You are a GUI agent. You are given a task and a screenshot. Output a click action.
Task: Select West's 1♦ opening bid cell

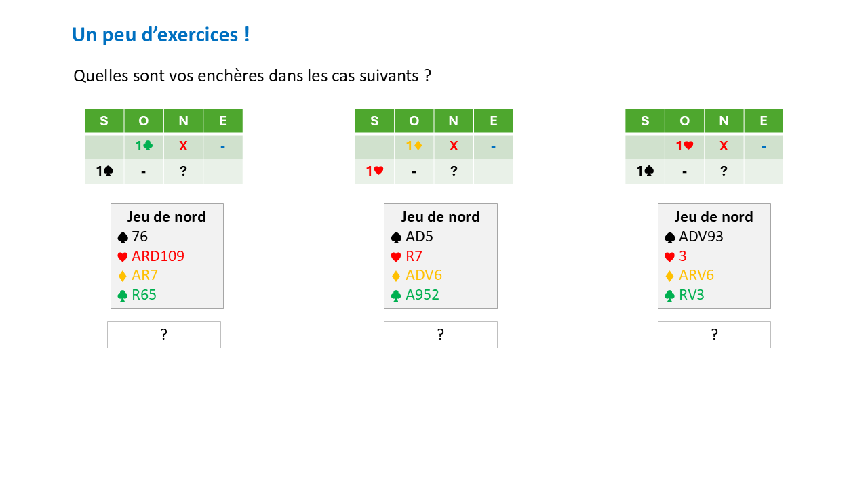(414, 146)
